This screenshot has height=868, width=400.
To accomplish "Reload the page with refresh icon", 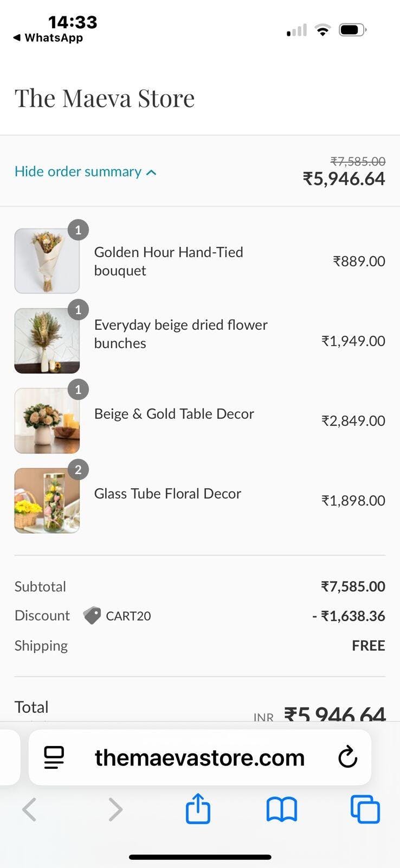I will click(x=347, y=757).
